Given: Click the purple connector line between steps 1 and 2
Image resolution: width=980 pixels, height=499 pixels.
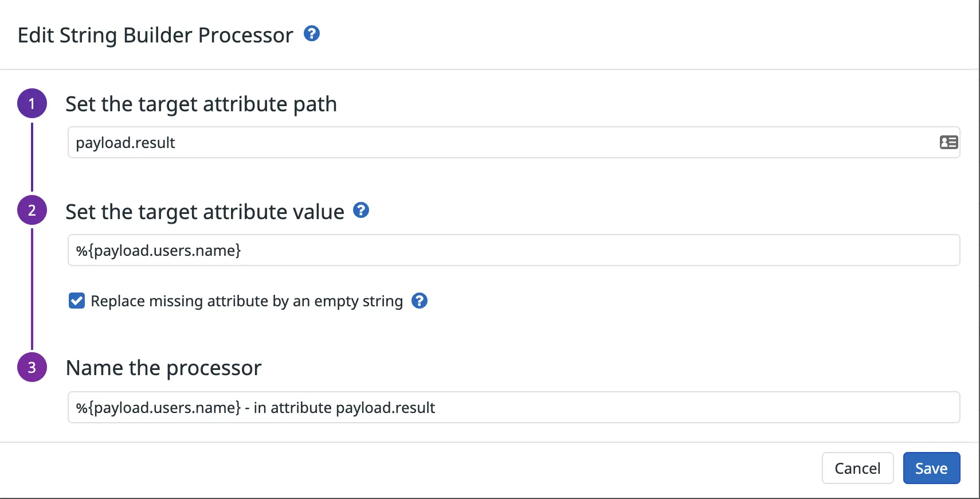Looking at the screenshot, I should (x=32, y=157).
